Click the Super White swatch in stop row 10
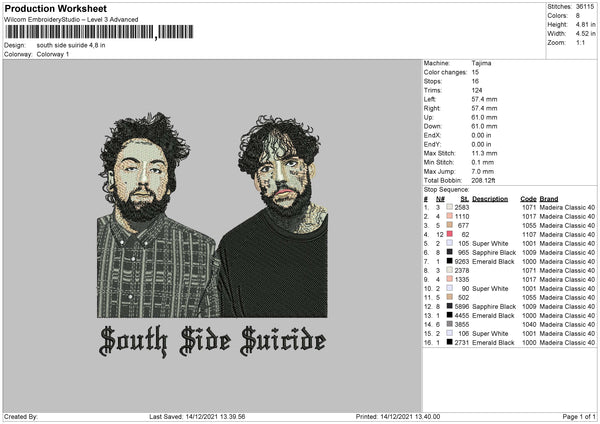The height and width of the screenshot is (424, 600). 450,288
